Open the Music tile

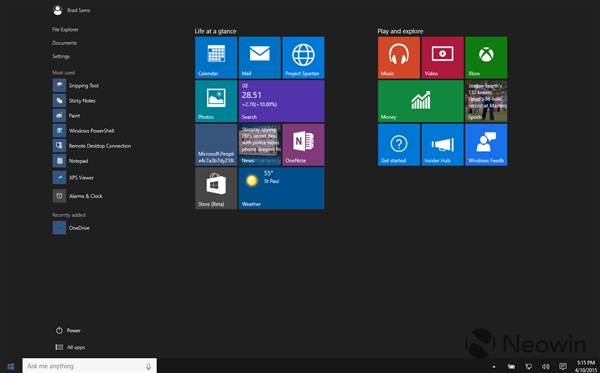(399, 58)
